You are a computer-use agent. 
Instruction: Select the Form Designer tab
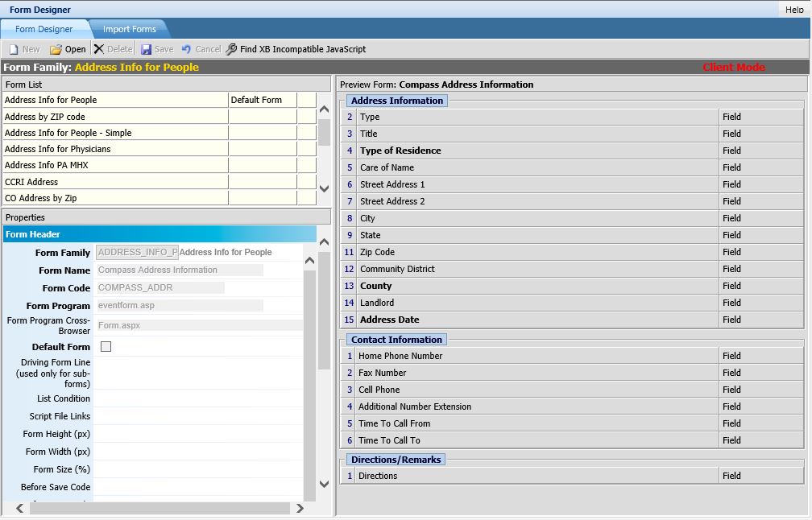44,29
